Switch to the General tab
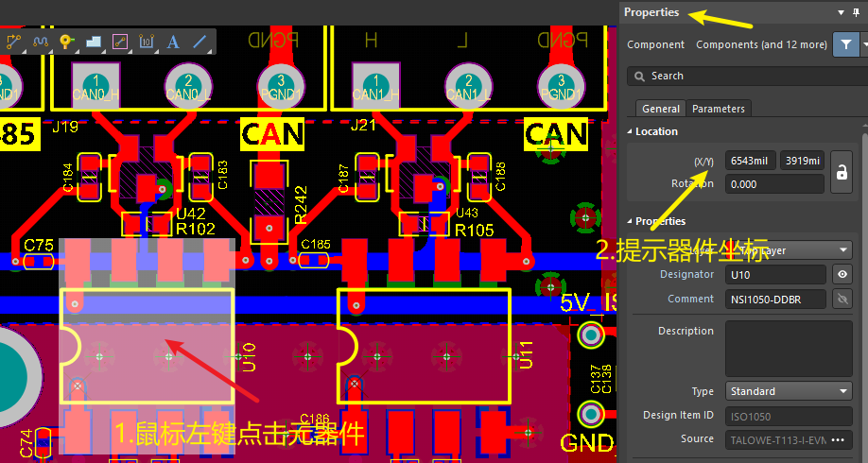The height and width of the screenshot is (463, 868). (x=660, y=109)
